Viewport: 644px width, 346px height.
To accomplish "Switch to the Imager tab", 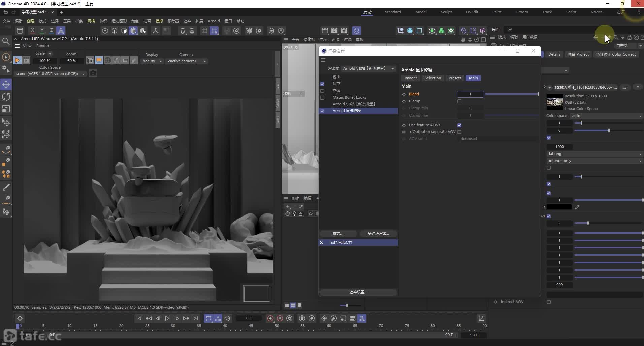I will click(x=411, y=78).
